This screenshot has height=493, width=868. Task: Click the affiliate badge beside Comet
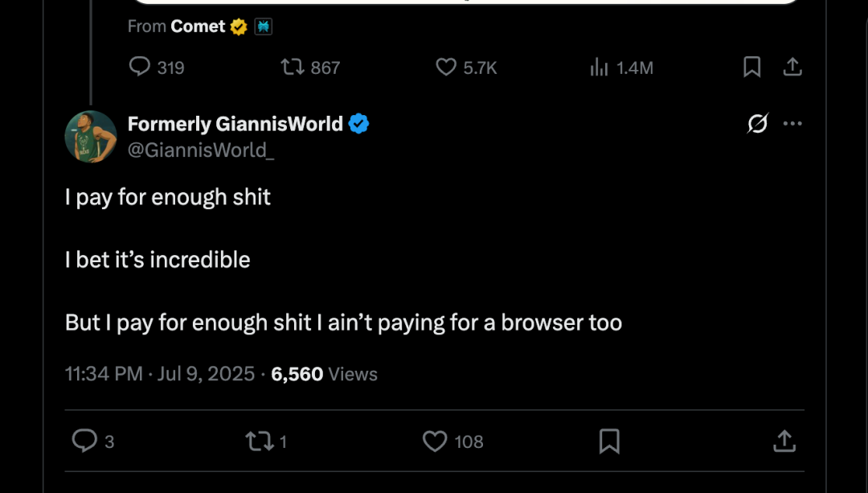click(x=263, y=27)
